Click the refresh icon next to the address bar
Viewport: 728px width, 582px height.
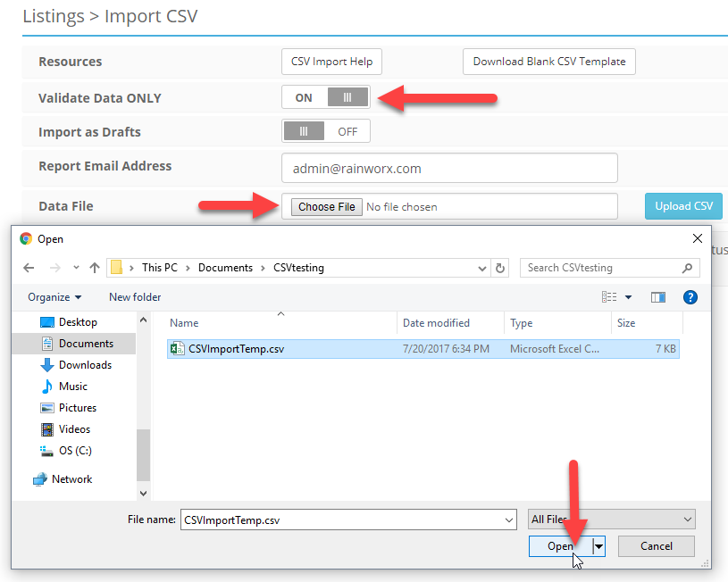point(498,267)
